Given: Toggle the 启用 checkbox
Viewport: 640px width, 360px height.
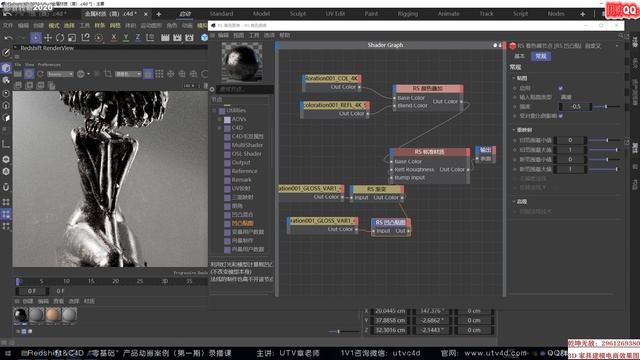Looking at the screenshot, I should tap(560, 88).
